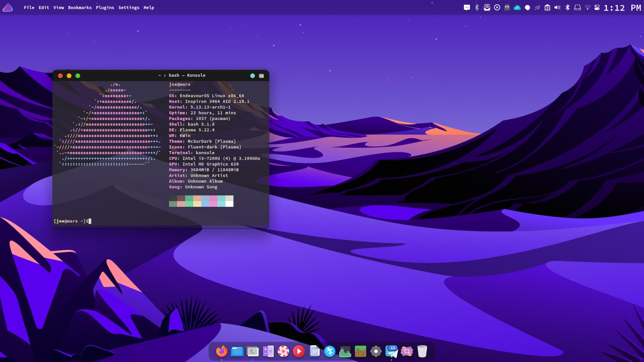The width and height of the screenshot is (644, 362).
Task: Open the crop screenshot tool dock icon
Action: (407, 351)
